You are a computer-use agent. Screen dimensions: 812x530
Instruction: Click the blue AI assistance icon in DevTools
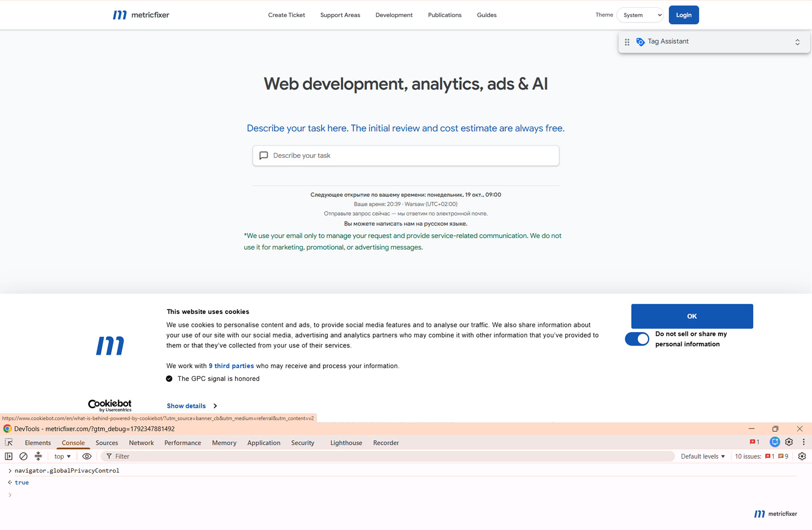pos(774,442)
